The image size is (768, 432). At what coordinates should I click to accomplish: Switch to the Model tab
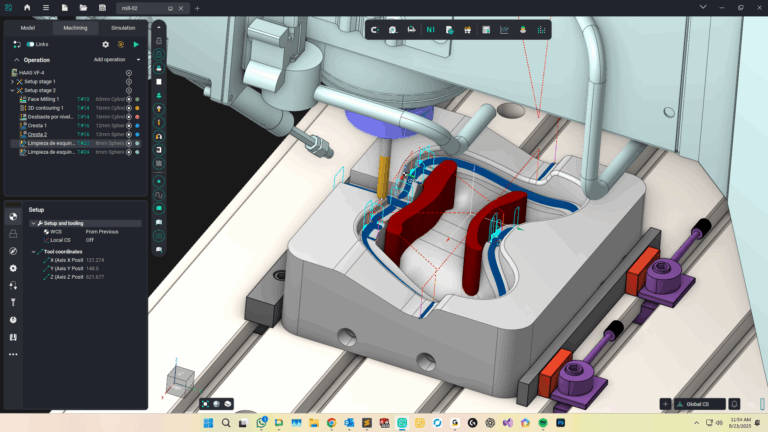pyautogui.click(x=28, y=28)
